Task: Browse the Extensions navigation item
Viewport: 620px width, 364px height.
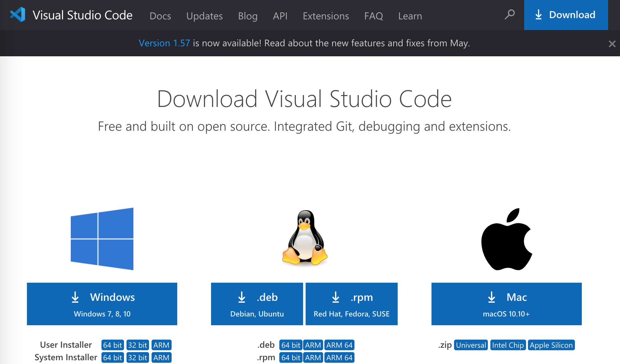Action: point(326,16)
